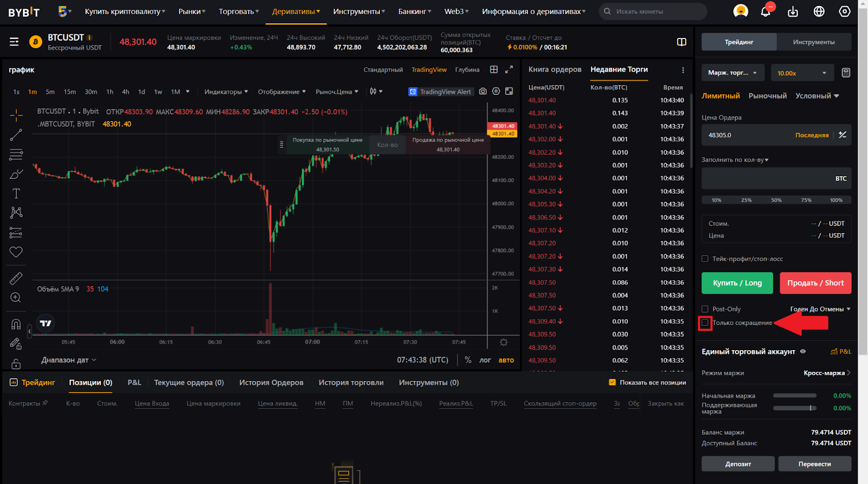Select the brush drawing tool
The height and width of the screenshot is (484, 868).
(x=16, y=174)
